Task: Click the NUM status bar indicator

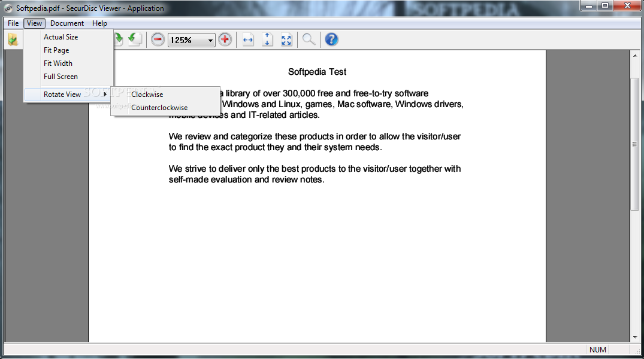Action: (x=598, y=349)
